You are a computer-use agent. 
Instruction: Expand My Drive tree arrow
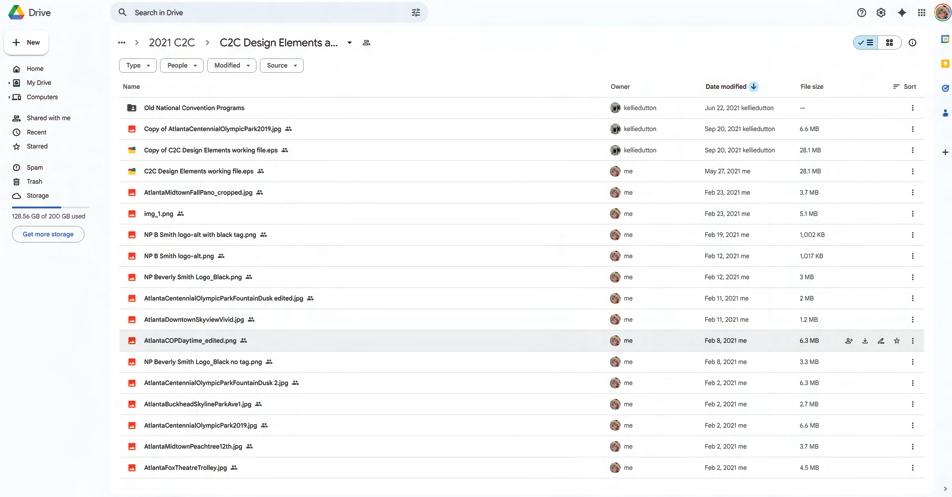pyautogui.click(x=9, y=83)
